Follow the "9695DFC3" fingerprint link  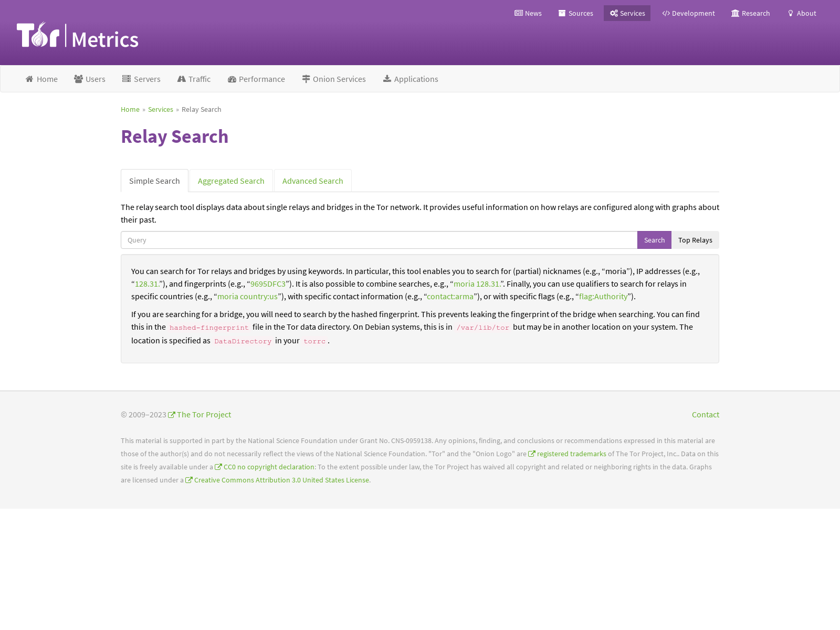(x=268, y=283)
